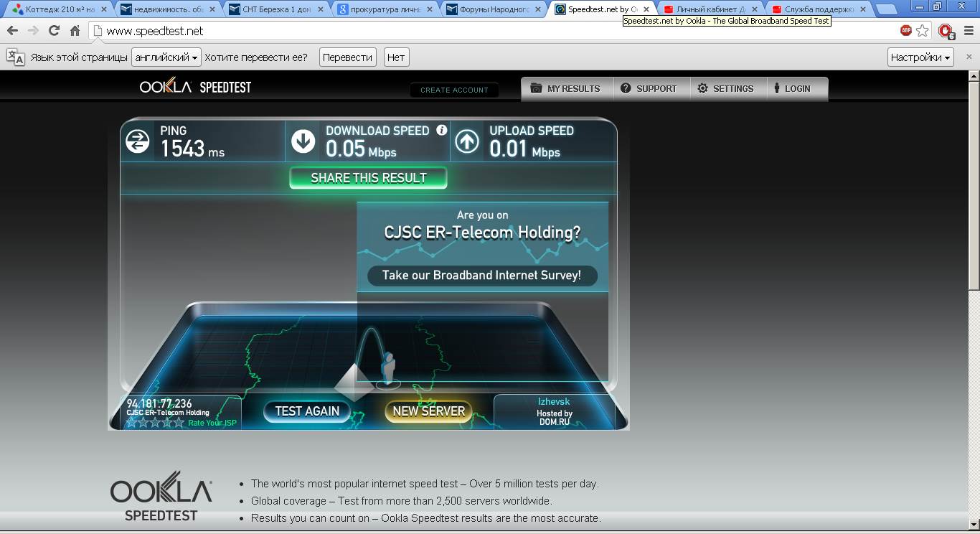Switch to the Коттедж 210 м² tab
Screen dimensions: 980x534
click(x=60, y=9)
